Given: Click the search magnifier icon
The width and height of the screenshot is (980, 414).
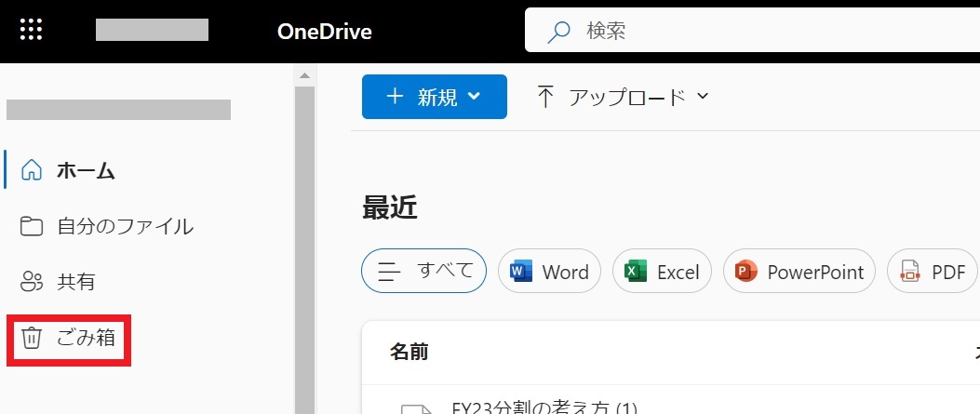Looking at the screenshot, I should point(558,32).
